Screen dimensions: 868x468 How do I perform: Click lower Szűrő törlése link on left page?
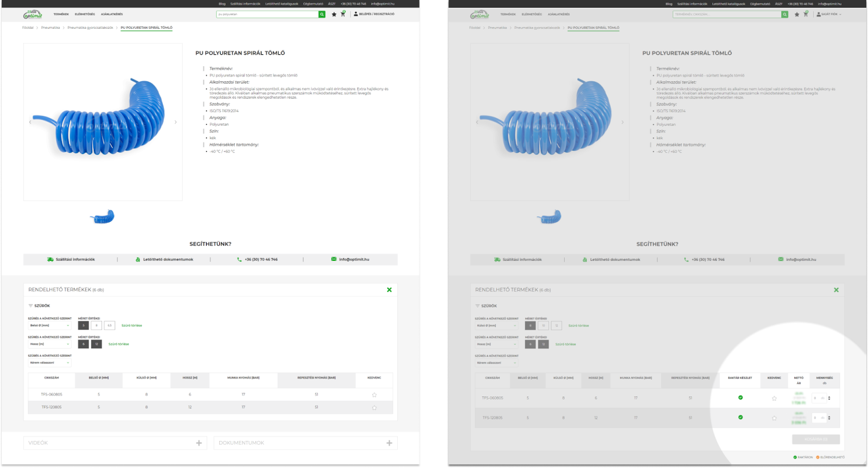coord(119,344)
